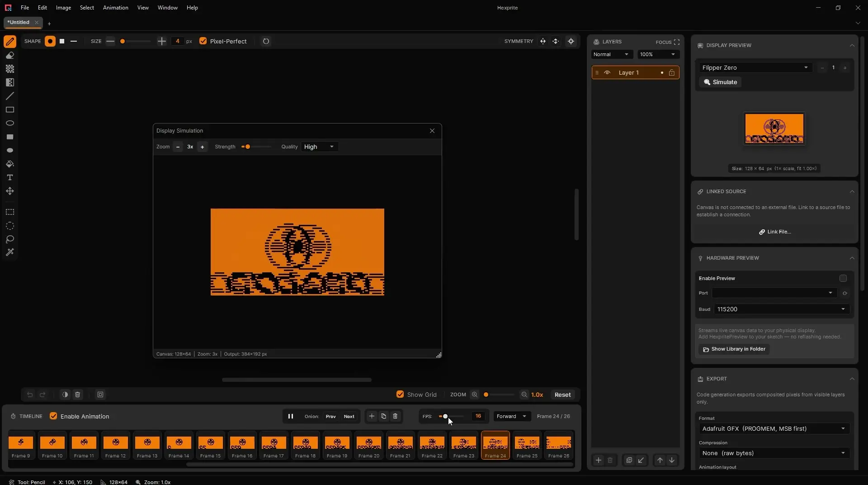
Task: Toggle vertical symmetry
Action: coord(556,41)
